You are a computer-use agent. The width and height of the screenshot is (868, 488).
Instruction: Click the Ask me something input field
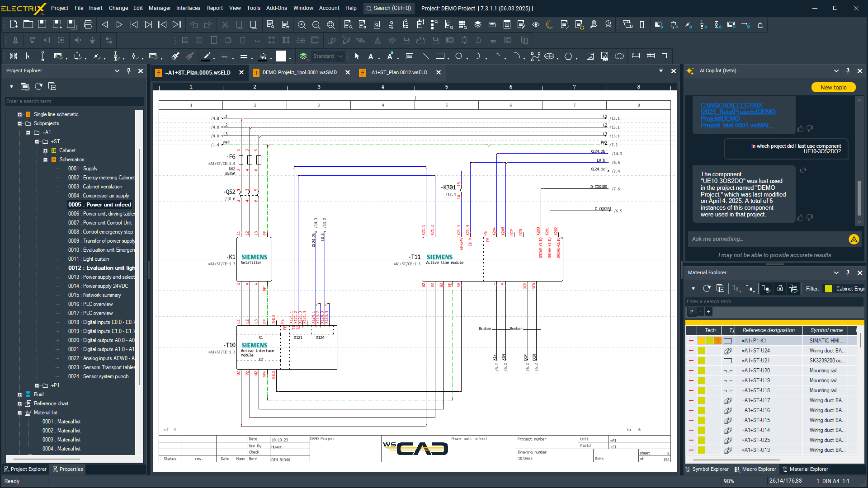(x=767, y=239)
